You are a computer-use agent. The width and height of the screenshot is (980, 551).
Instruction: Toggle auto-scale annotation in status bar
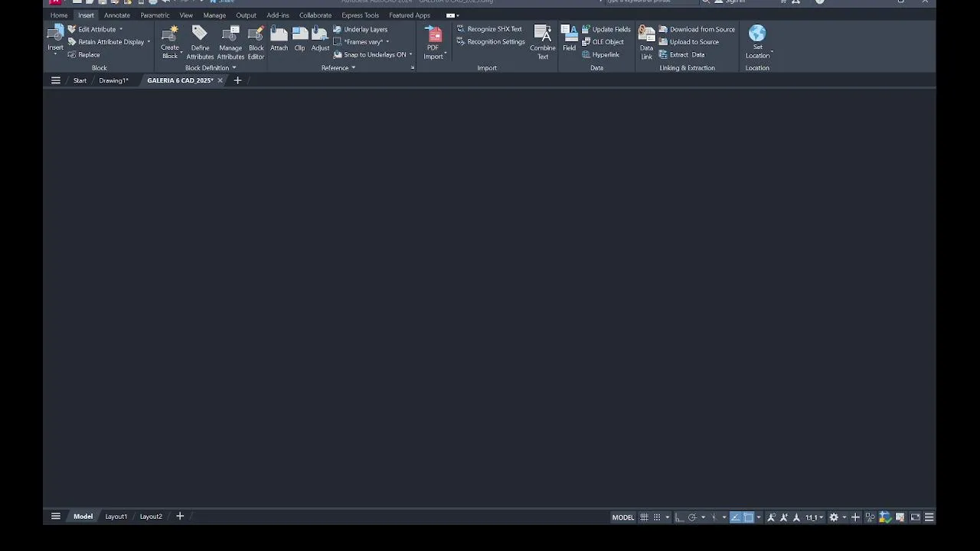point(784,517)
